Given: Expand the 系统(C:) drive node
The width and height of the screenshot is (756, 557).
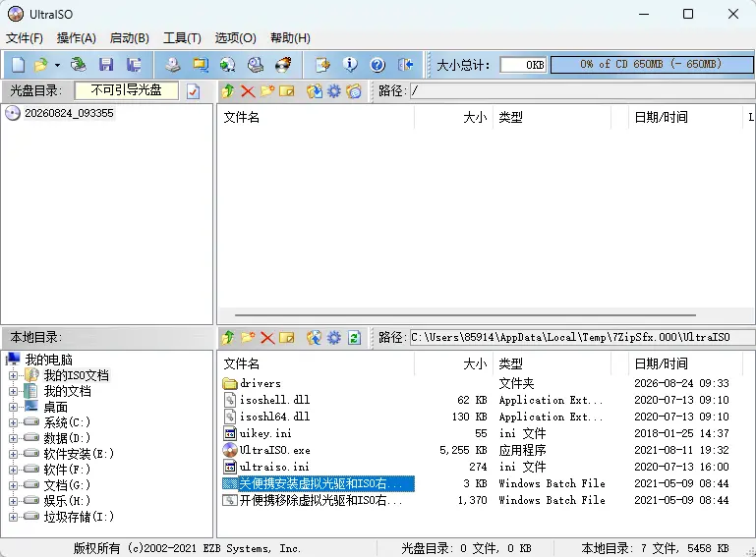Looking at the screenshot, I should tap(13, 422).
